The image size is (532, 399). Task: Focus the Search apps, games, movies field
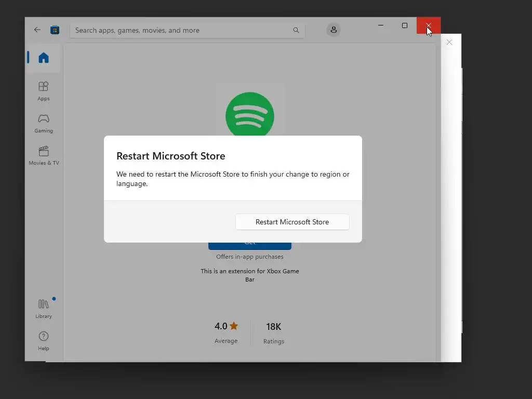(187, 30)
